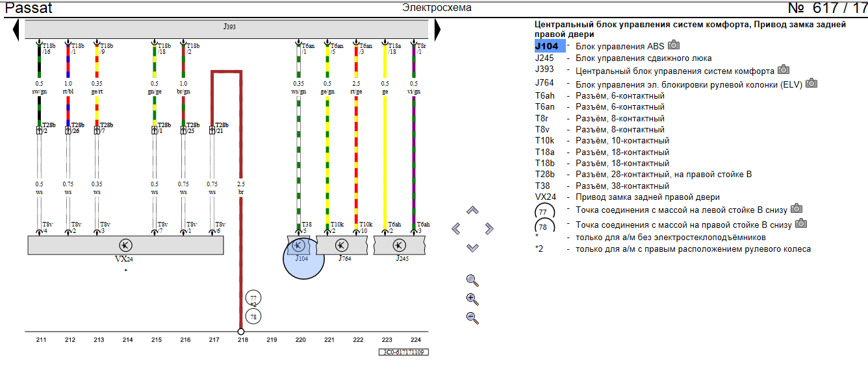Click the pan right arrow
Screen dimensions: 868x379
point(489,228)
